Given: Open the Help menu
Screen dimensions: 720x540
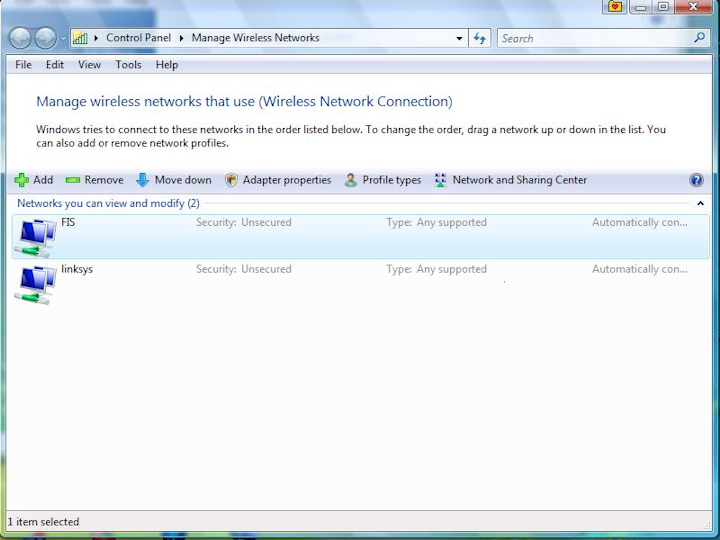Looking at the screenshot, I should point(167,65).
